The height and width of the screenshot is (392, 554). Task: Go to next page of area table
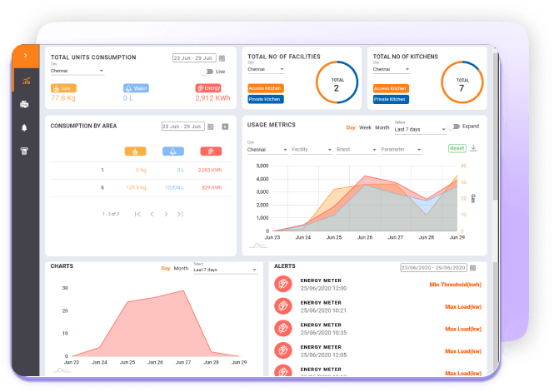pyautogui.click(x=166, y=214)
